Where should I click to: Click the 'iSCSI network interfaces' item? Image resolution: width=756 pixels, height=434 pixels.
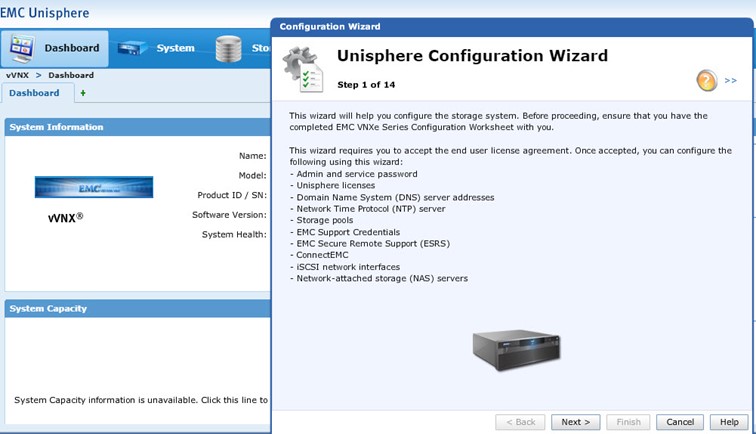click(345, 267)
